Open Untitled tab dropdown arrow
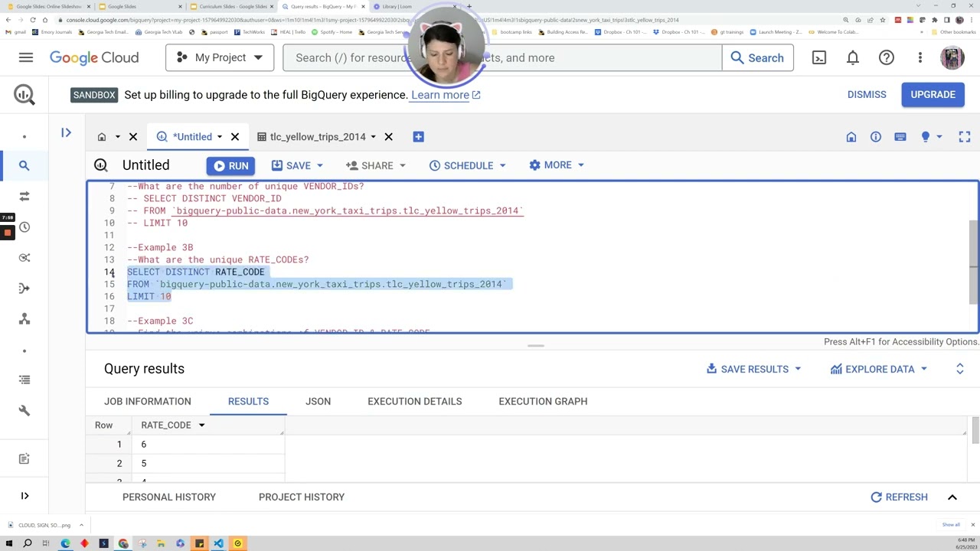The image size is (980, 551). point(220,137)
